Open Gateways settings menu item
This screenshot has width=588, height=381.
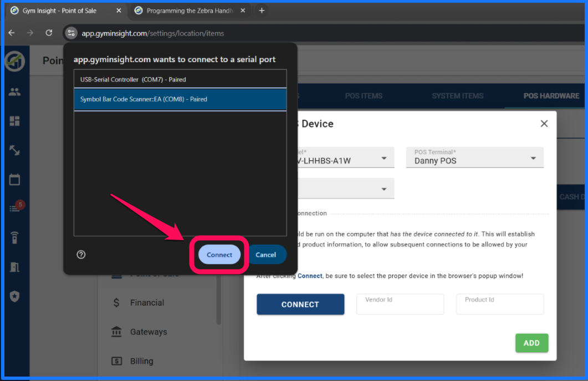pos(149,332)
